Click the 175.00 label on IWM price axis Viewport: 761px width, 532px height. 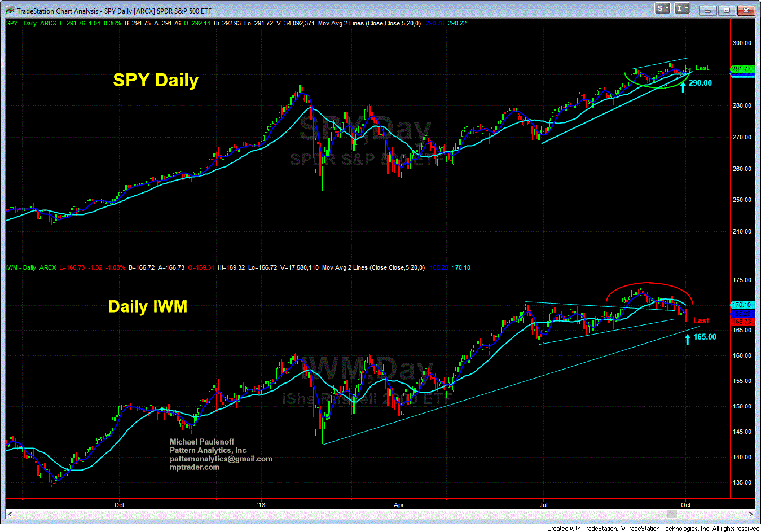click(x=742, y=280)
